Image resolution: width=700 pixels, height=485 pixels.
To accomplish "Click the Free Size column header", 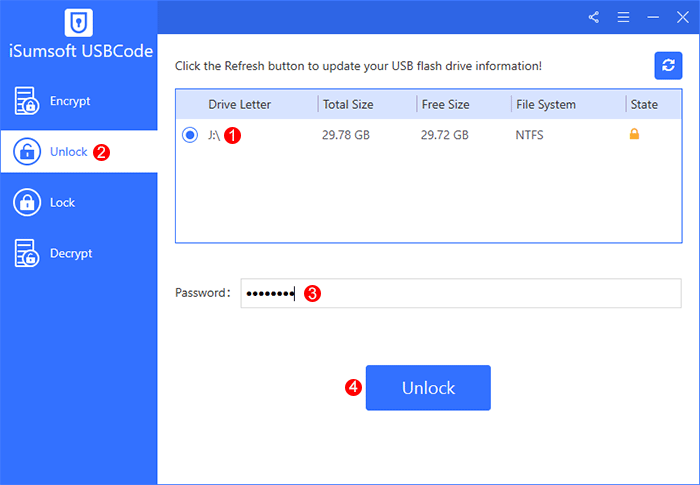I will pos(445,105).
